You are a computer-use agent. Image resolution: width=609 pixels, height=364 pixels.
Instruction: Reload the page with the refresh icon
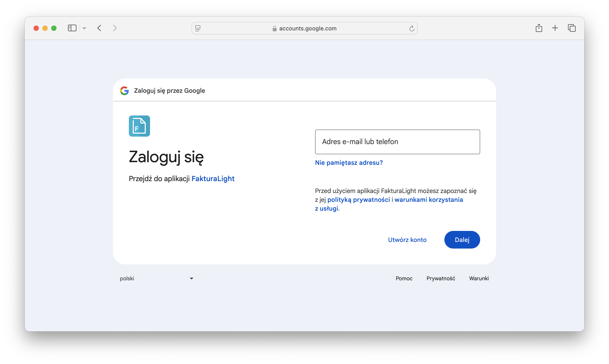pos(412,28)
